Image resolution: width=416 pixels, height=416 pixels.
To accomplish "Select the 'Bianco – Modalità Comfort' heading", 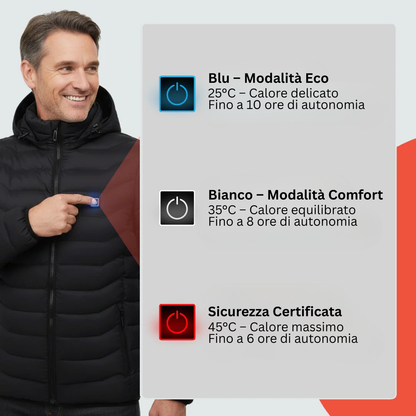I will pos(295,195).
